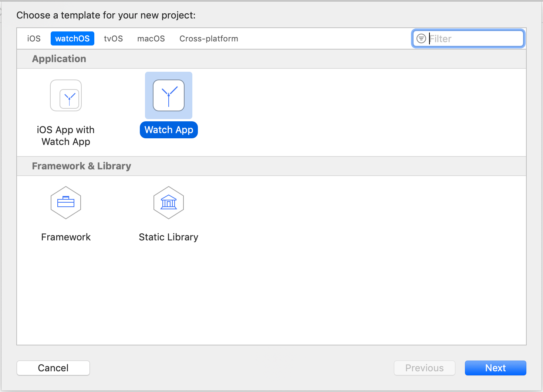Image resolution: width=543 pixels, height=392 pixels.
Task: Switch to the macOS tab
Action: [151, 38]
